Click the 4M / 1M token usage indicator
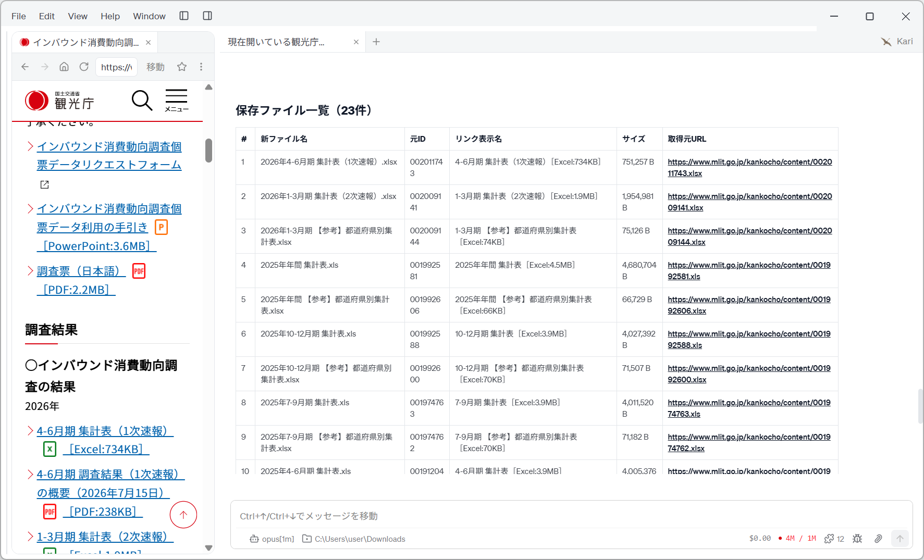 pyautogui.click(x=797, y=539)
